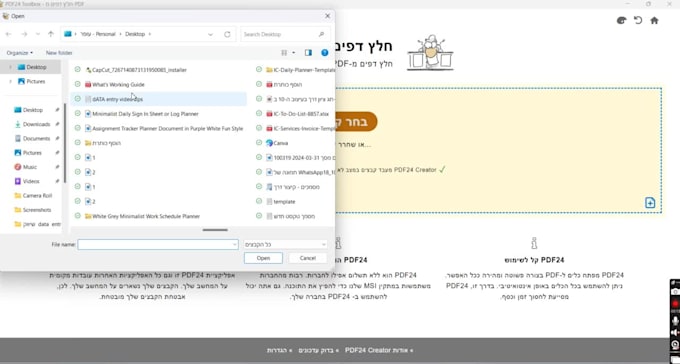Click the File name input field
This screenshot has height=364, width=680.
point(157,245)
